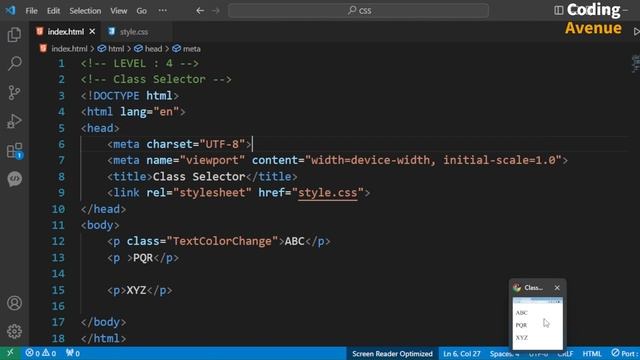
Task: Click Screen Reader Optimized status item
Action: click(392, 353)
